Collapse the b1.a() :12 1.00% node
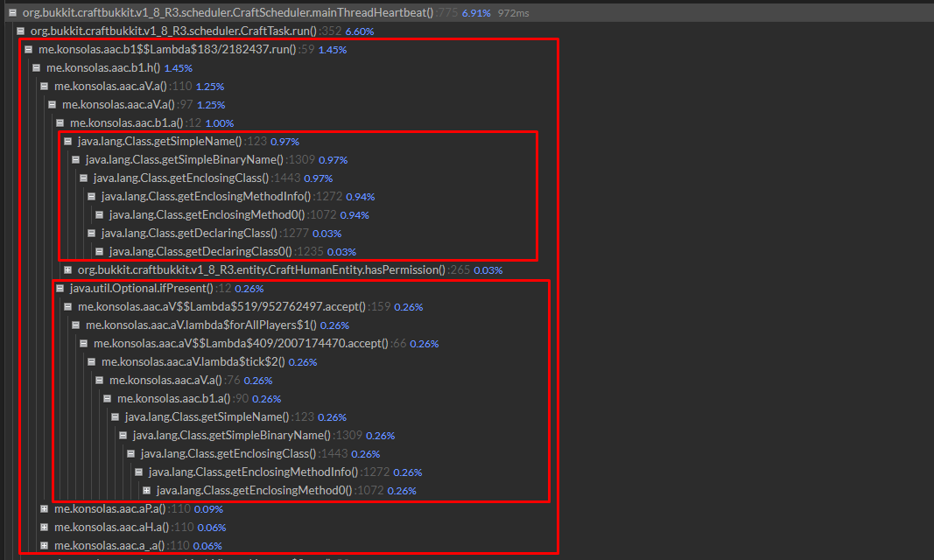 coord(60,123)
